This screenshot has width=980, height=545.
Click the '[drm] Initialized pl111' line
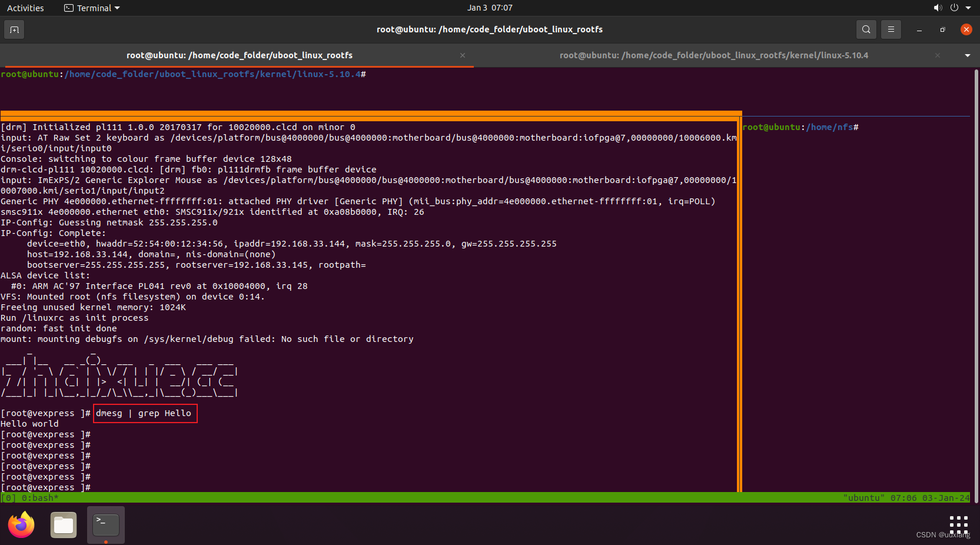(x=178, y=127)
